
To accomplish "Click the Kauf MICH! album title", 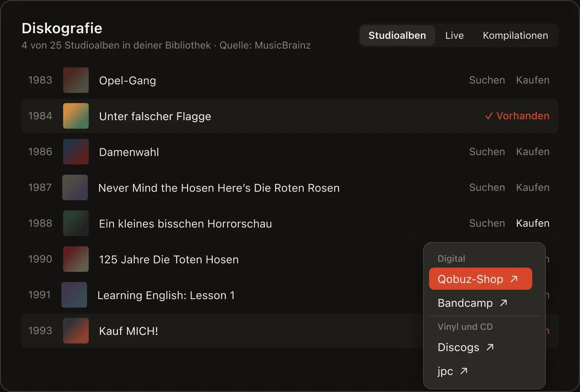I will tap(129, 331).
